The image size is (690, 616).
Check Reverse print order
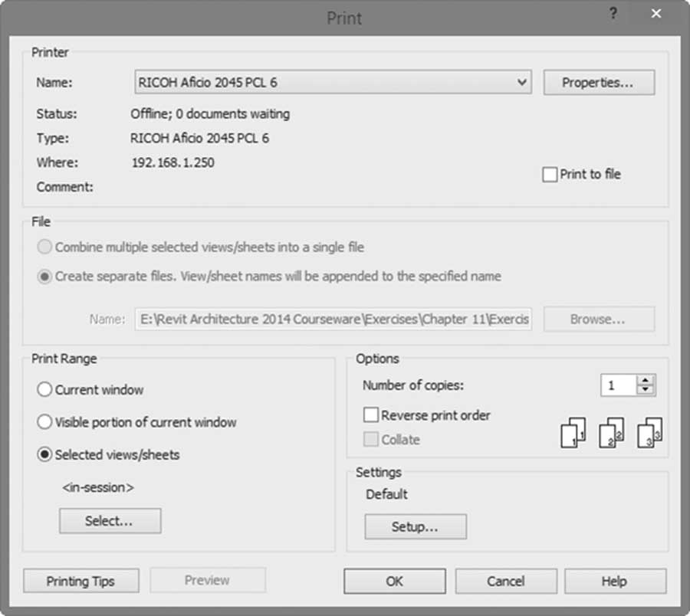click(370, 414)
